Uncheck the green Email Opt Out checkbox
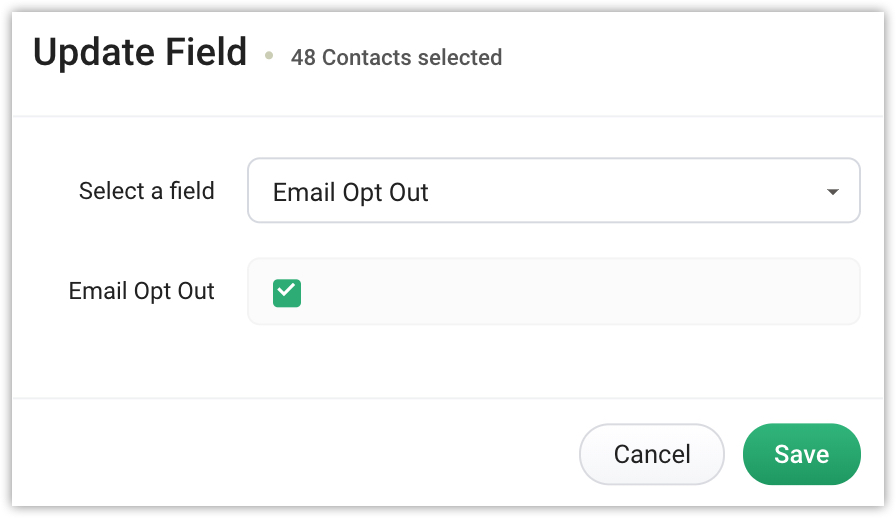Screen dimensions: 896x518 click(x=287, y=293)
